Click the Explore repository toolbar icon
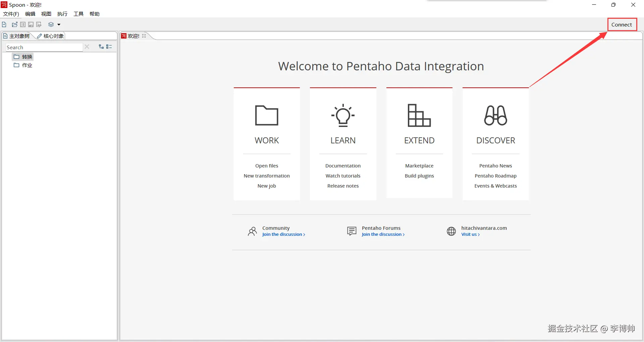This screenshot has height=342, width=644. [23, 24]
